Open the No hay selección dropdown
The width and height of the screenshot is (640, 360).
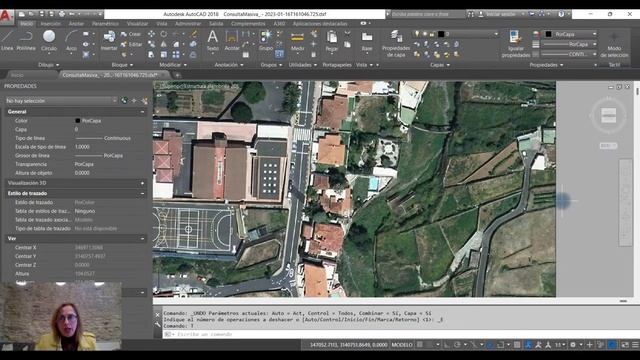pos(61,101)
